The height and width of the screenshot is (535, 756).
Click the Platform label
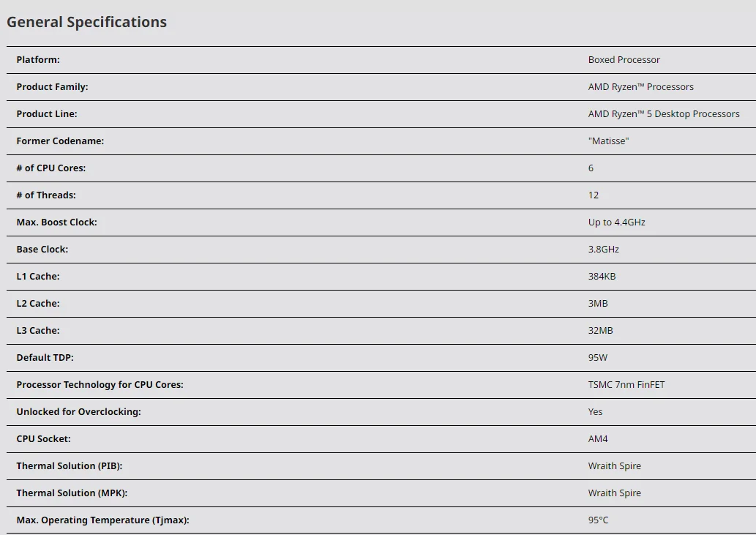(x=38, y=60)
